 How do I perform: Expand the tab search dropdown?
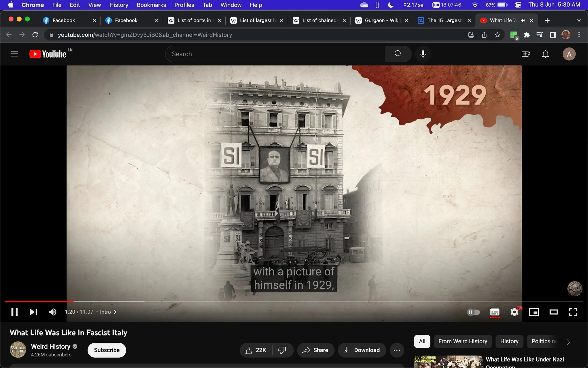(579, 20)
